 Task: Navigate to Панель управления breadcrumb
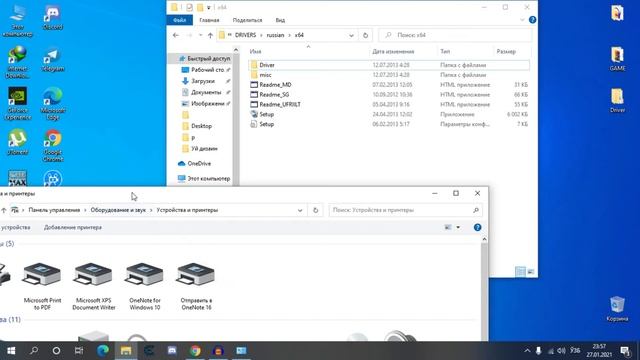54,210
